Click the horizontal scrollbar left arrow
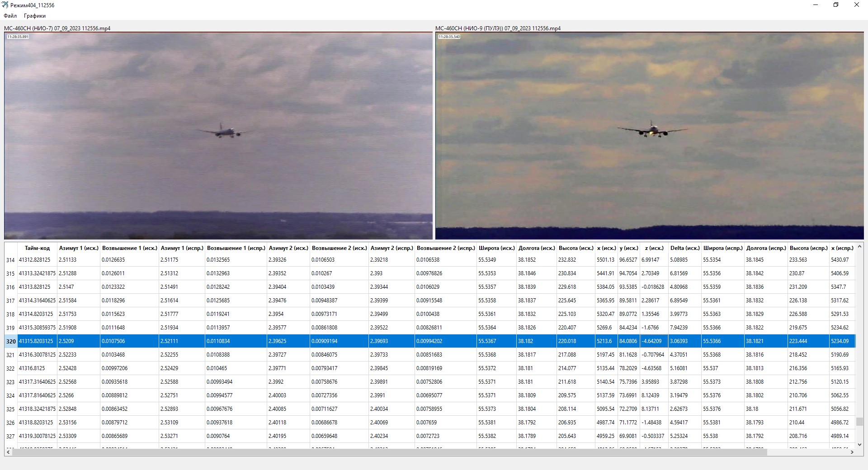868x470 pixels. [8, 452]
